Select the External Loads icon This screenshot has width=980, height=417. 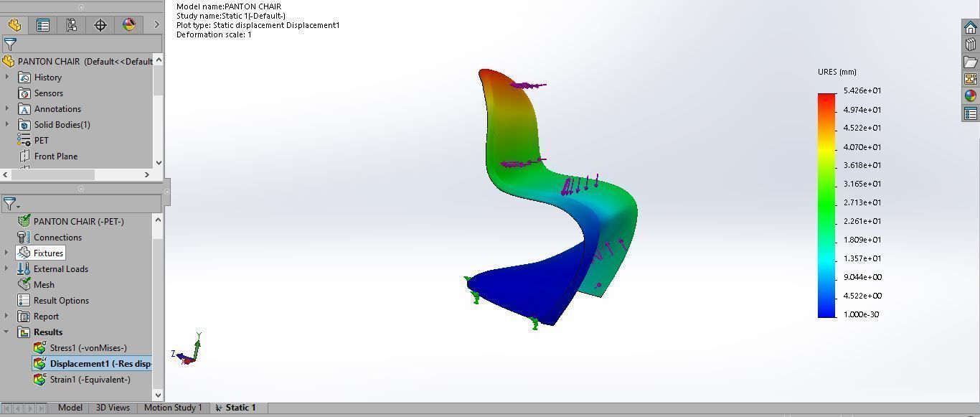point(24,268)
